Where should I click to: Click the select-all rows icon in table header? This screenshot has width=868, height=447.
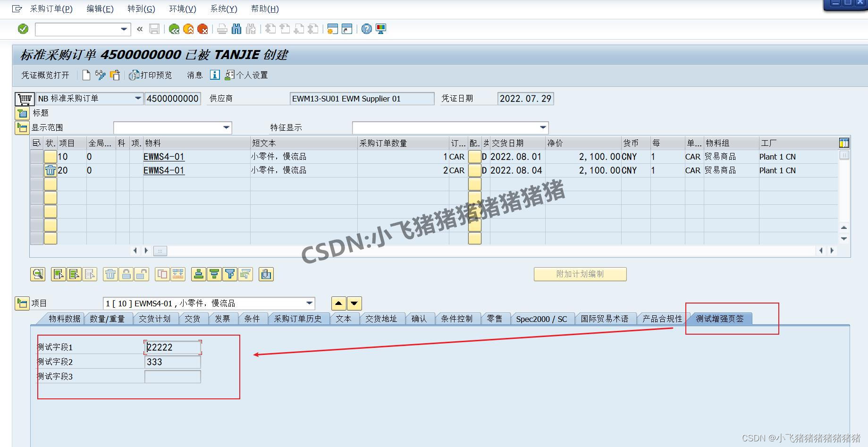tap(36, 143)
